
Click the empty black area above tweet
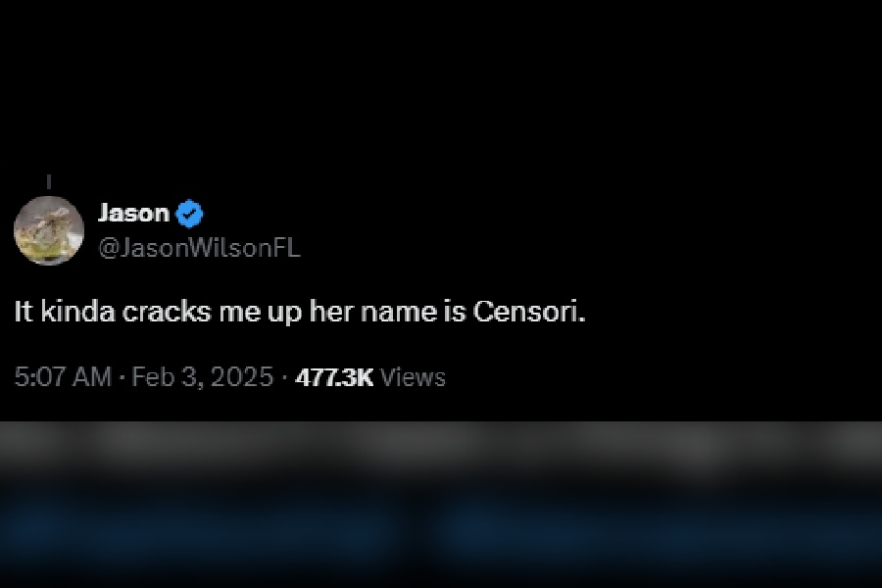tap(441, 84)
